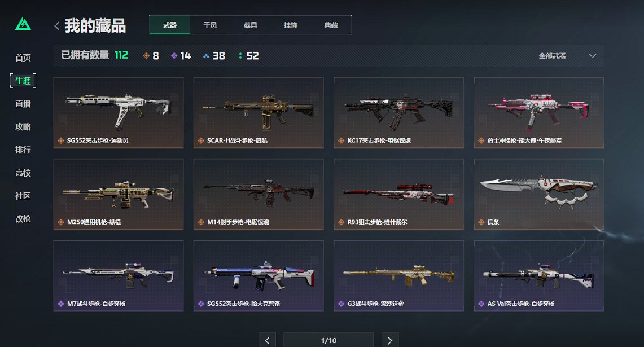Select the 排行 sidebar item

[23, 150]
